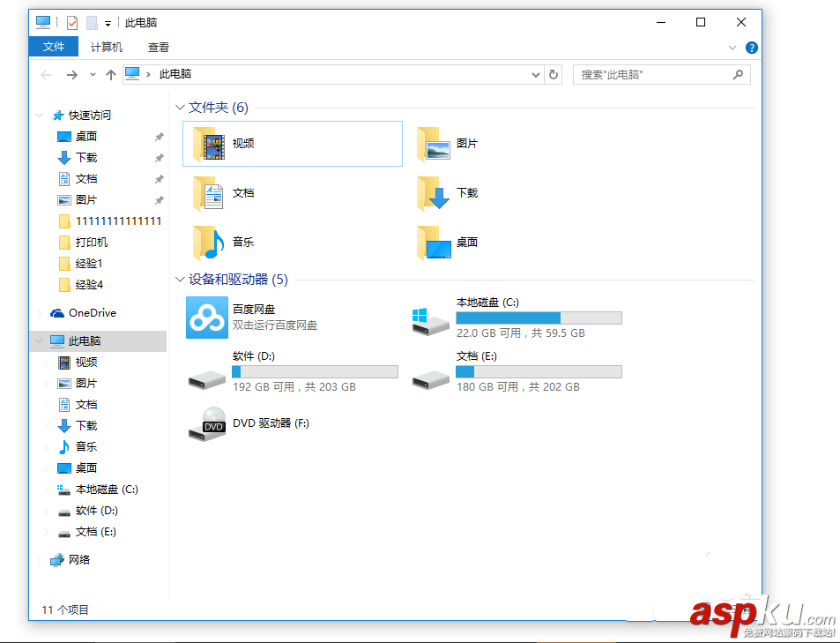Collapse the 快速访问 tree section

(x=39, y=115)
